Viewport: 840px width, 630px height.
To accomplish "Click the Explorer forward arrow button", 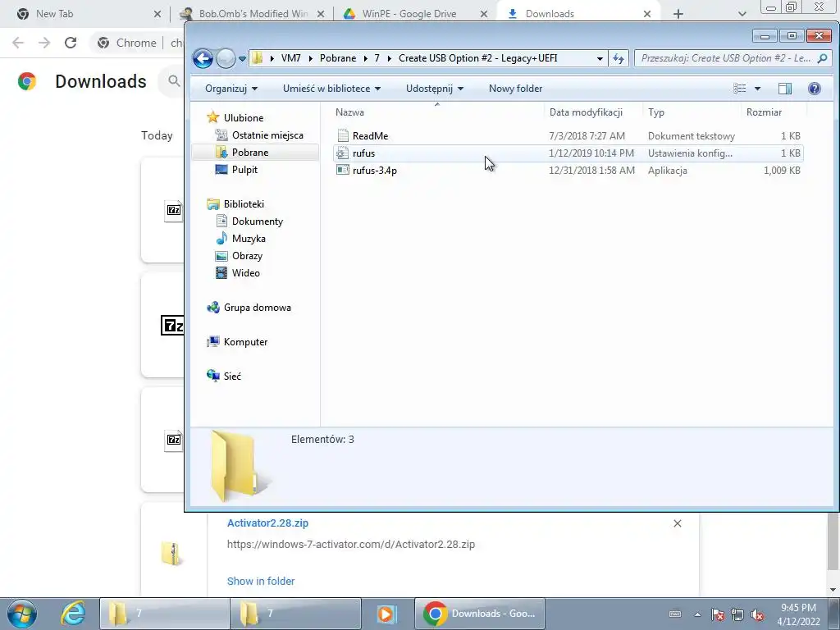I will click(x=226, y=58).
